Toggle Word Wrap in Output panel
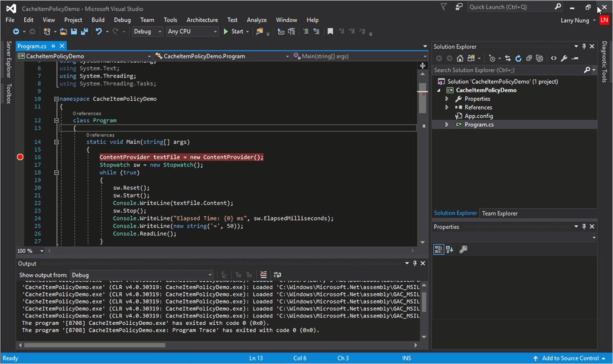Viewport: 613px width, 364px height. click(277, 275)
